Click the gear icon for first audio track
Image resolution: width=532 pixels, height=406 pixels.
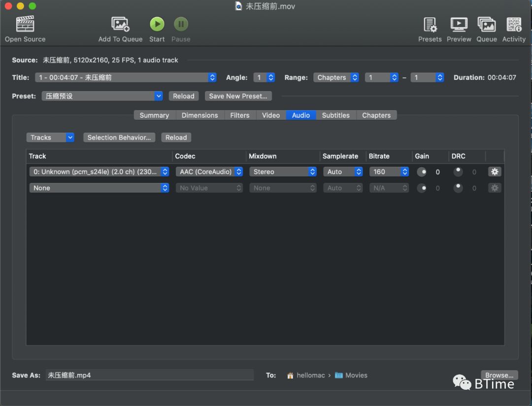point(495,172)
